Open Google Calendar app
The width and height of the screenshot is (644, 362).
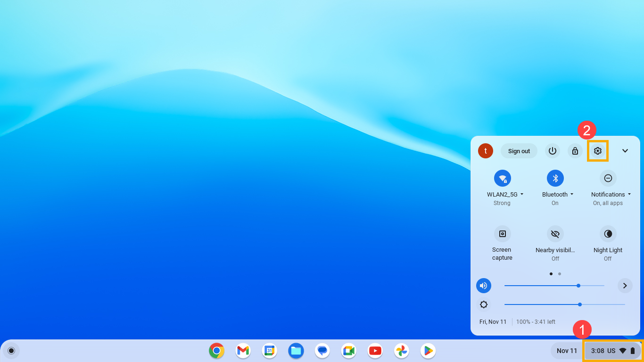pyautogui.click(x=269, y=351)
